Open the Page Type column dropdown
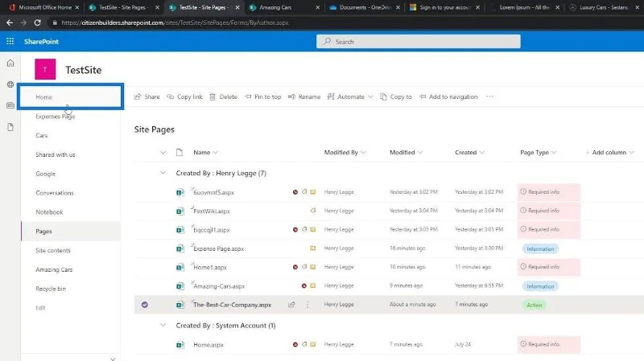 [538, 153]
